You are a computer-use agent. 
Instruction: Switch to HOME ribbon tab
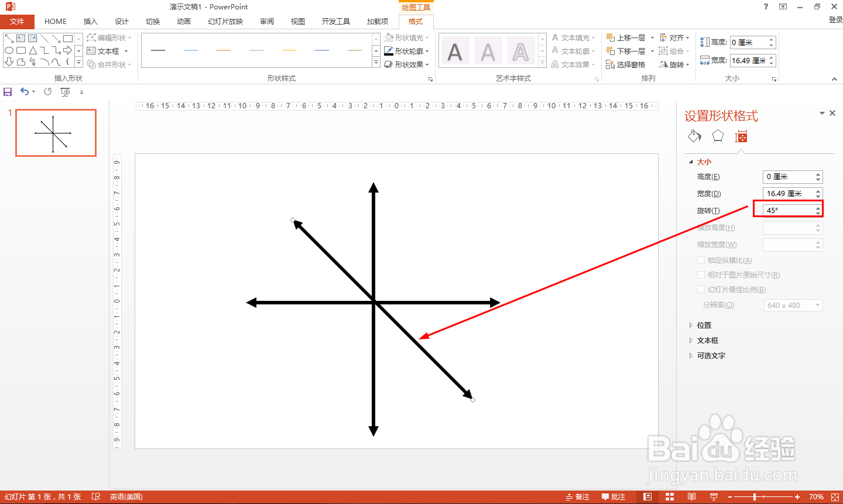pos(56,22)
